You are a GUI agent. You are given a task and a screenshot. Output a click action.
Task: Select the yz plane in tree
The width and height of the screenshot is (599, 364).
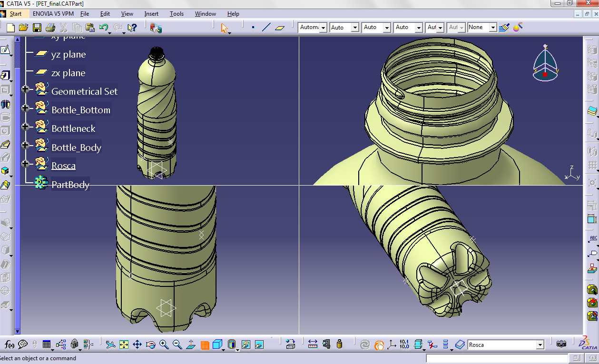tap(69, 55)
